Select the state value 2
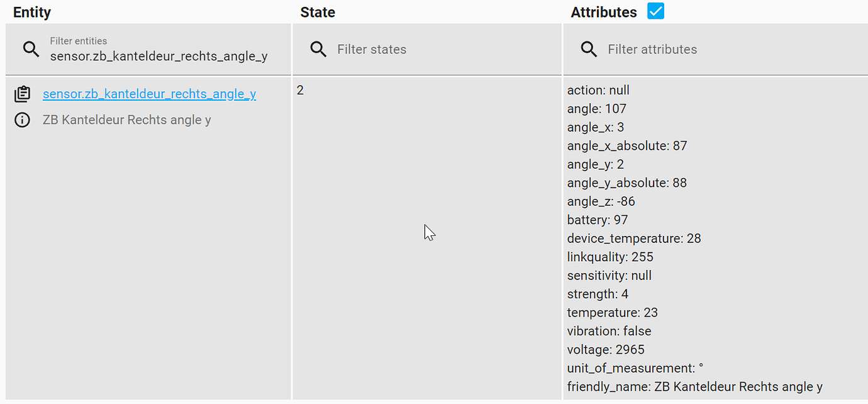Image resolution: width=868 pixels, height=404 pixels. 300,90
